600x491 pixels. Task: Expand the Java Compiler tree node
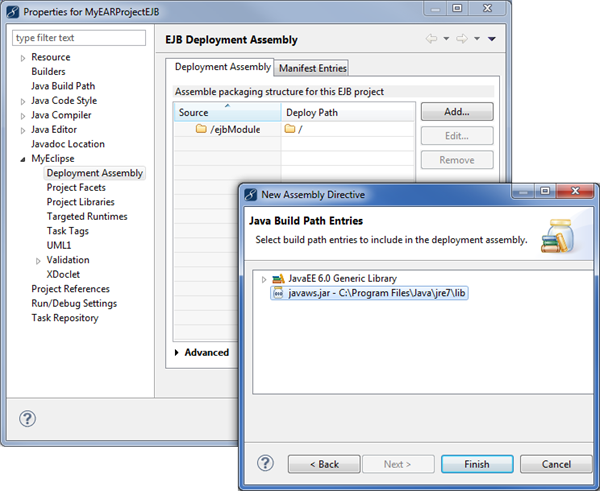coord(23,116)
